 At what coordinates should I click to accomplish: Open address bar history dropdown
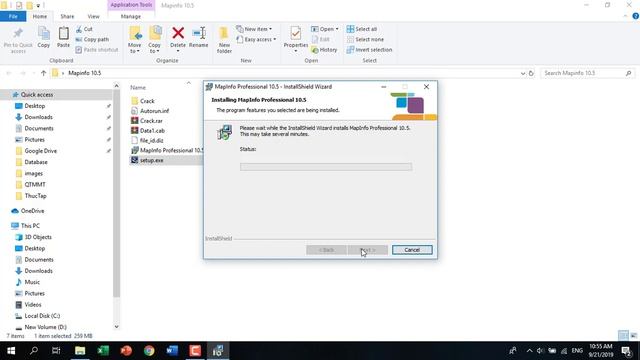523,73
